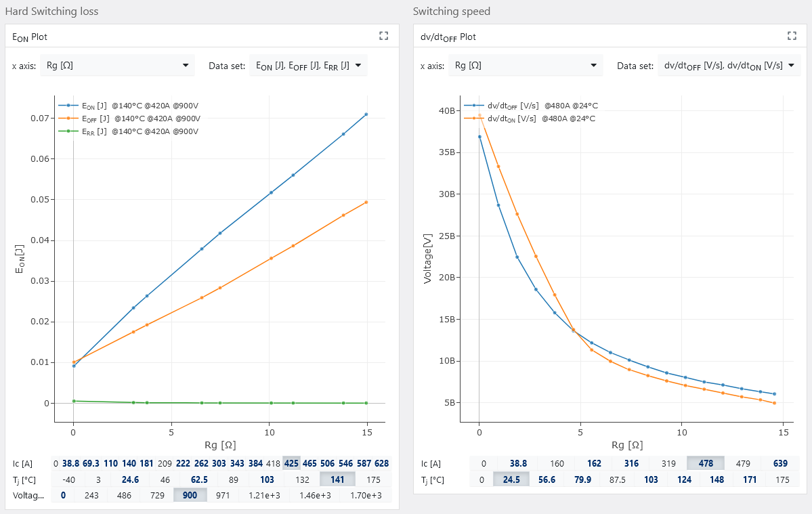Viewport: 812px width, 514px height.
Task: Open the x axis dropdown in E_ON Plot
Action: (x=117, y=66)
